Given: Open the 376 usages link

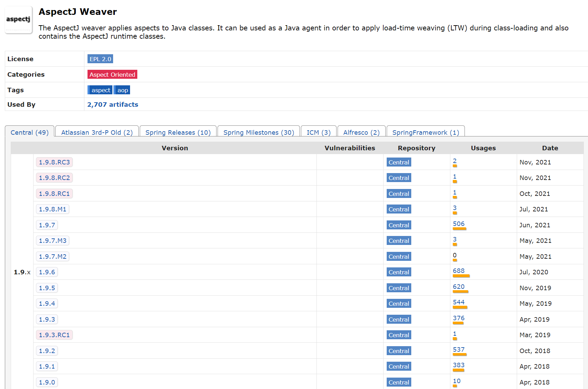Looking at the screenshot, I should coord(459,318).
